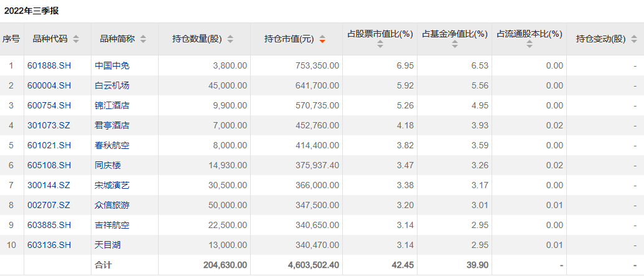Click the 2022年三季报 title

[31, 11]
